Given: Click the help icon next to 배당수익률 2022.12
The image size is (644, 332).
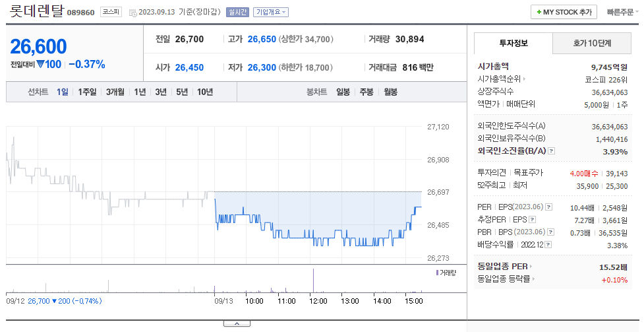Looking at the screenshot, I should click(548, 245).
